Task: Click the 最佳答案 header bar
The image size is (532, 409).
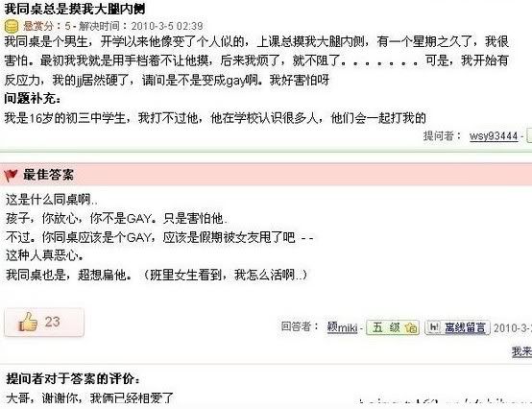Action: coord(266,175)
